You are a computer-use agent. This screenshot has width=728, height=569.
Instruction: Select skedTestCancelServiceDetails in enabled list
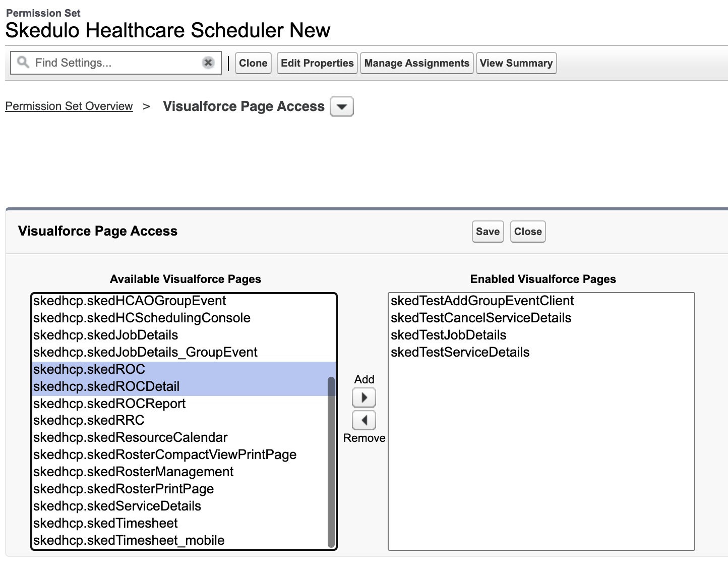point(541,318)
